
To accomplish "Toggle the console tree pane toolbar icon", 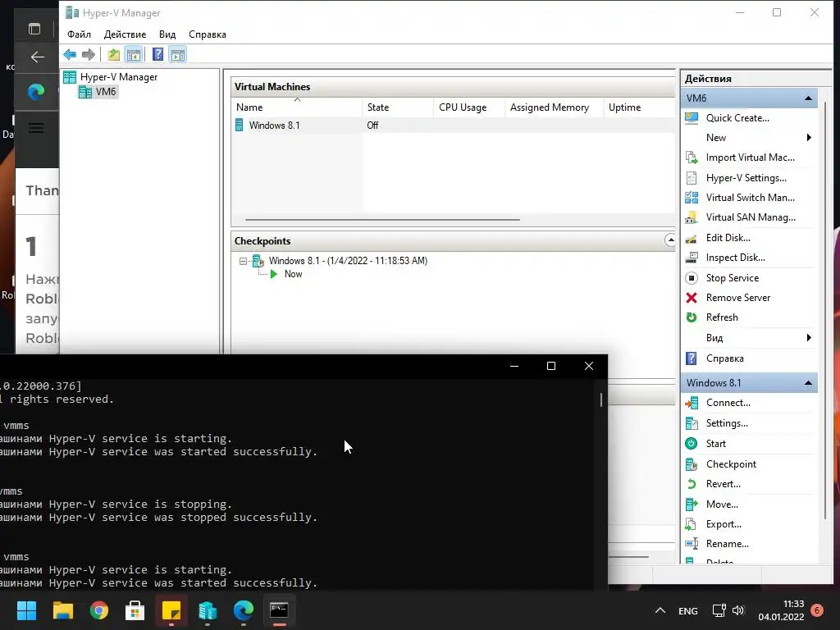I will (x=134, y=54).
